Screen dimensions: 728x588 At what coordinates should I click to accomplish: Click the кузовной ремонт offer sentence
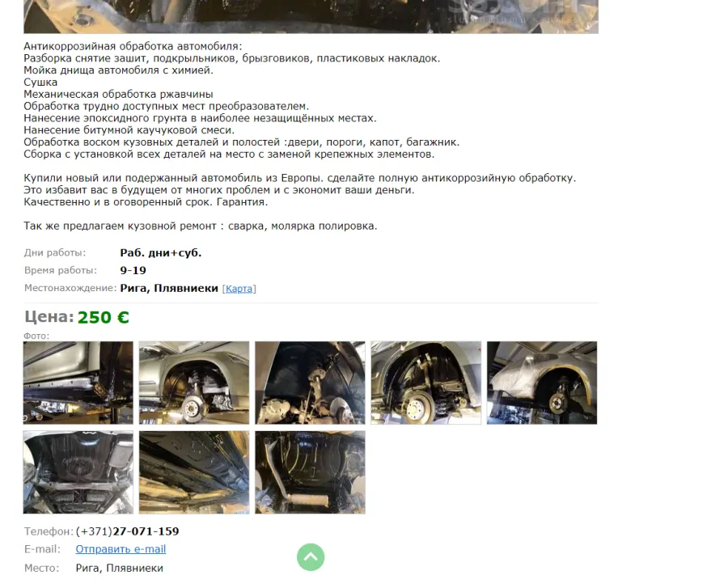(201, 226)
